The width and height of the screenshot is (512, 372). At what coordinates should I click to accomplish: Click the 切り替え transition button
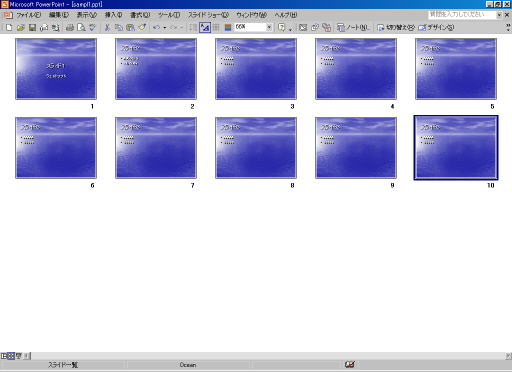coord(396,27)
